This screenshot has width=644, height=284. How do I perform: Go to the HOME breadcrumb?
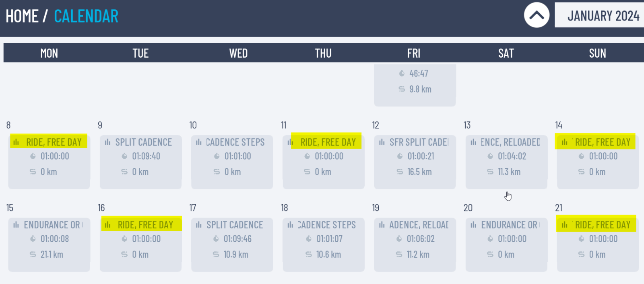(22, 16)
